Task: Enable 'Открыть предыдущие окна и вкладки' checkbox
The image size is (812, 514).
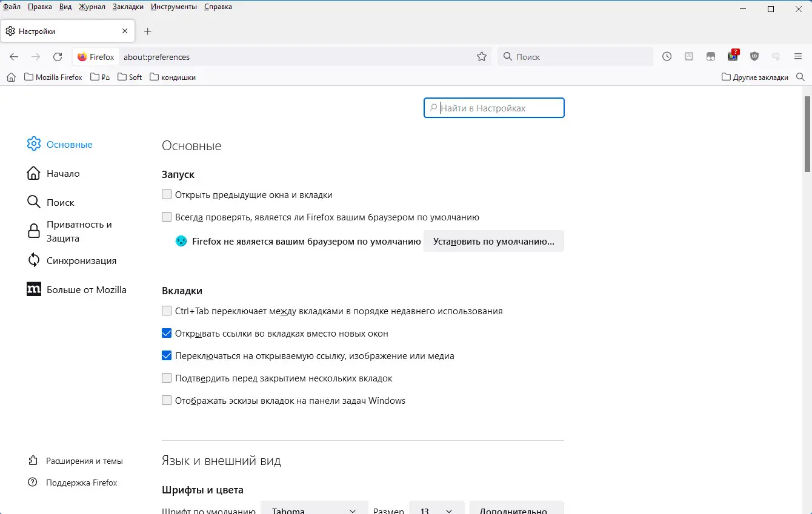Action: [167, 195]
